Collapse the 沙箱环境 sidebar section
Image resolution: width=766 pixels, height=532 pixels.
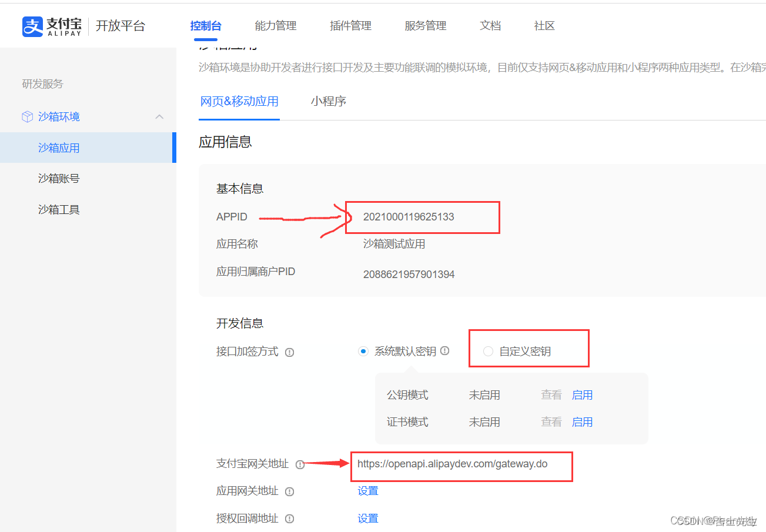pos(159,117)
